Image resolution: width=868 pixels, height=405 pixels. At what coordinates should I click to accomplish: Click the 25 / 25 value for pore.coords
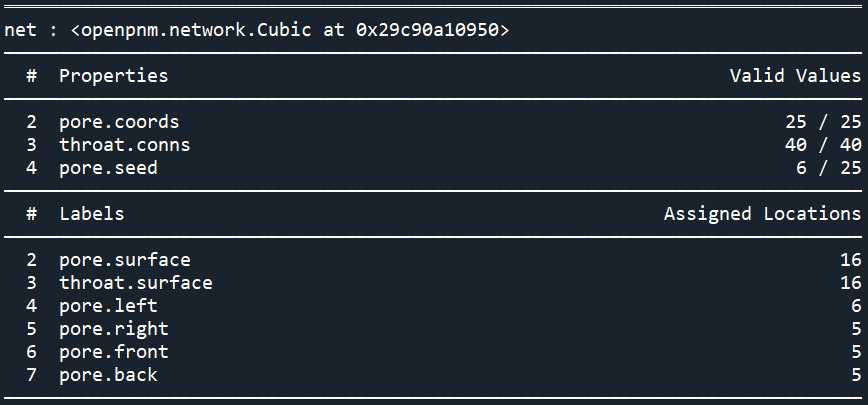tap(823, 122)
